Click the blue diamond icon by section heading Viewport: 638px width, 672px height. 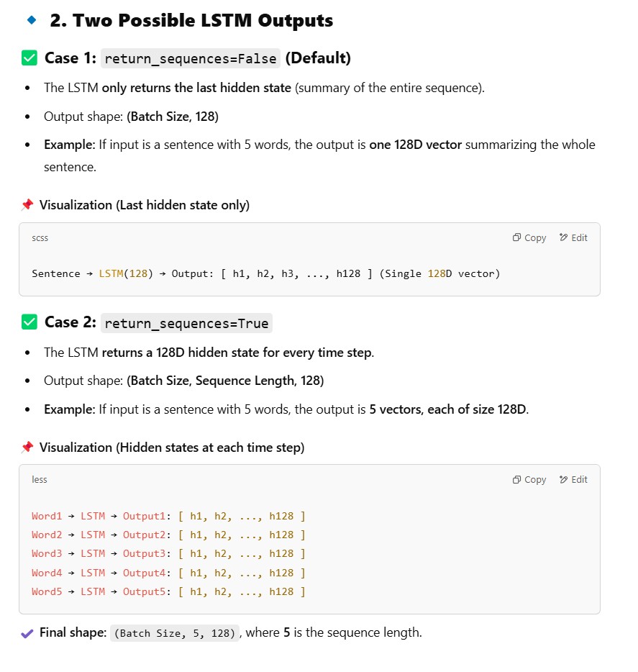click(31, 20)
